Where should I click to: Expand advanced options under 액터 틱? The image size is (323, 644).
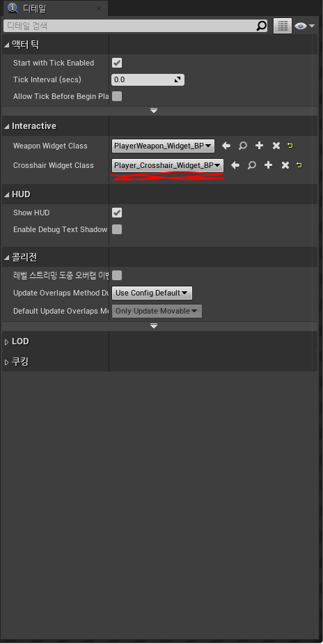point(154,111)
